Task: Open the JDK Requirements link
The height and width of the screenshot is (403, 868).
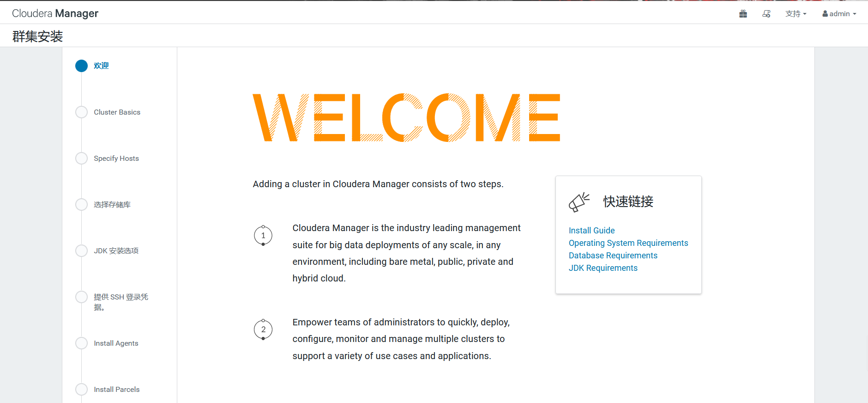Action: [x=603, y=268]
